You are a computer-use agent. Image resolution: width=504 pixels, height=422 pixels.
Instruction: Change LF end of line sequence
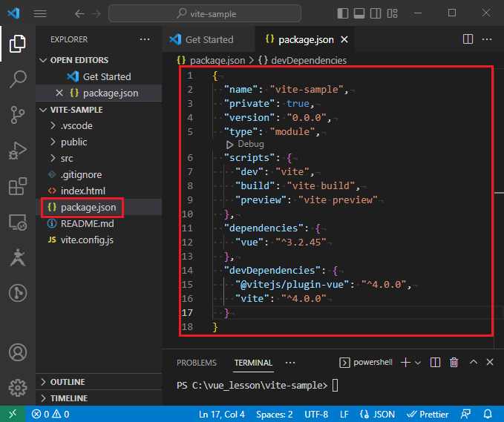pos(344,415)
